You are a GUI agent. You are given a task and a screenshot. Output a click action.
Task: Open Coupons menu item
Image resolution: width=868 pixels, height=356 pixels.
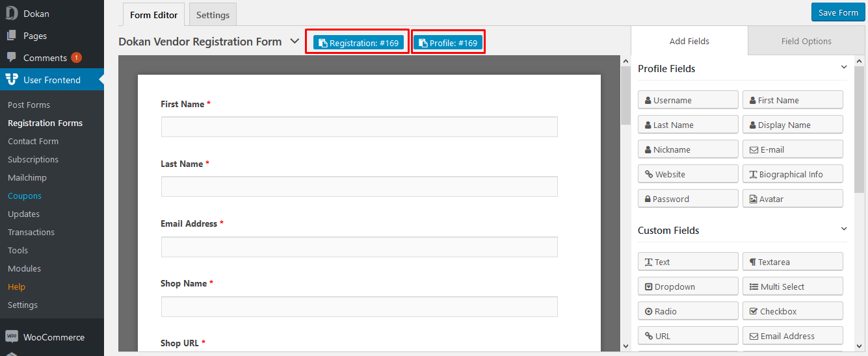25,196
